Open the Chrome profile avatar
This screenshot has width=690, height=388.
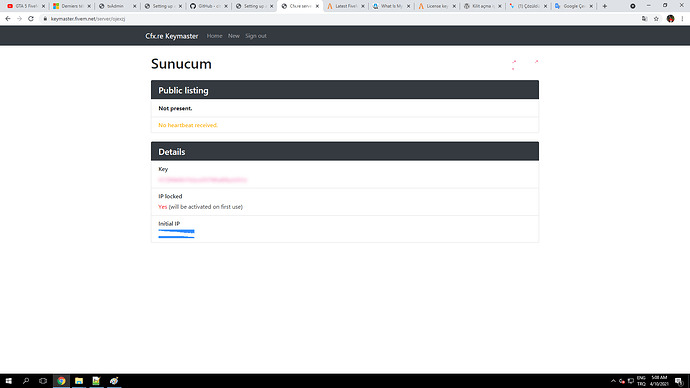[x=670, y=19]
